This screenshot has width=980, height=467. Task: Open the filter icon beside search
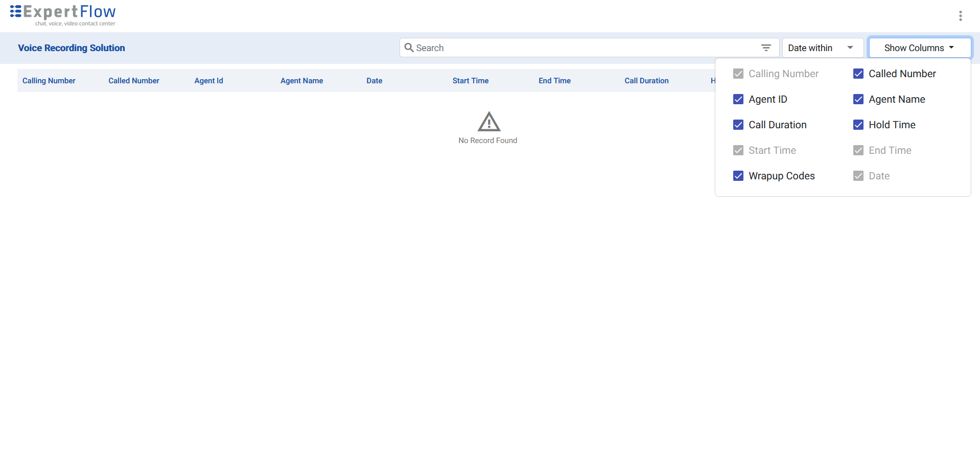[x=766, y=47]
